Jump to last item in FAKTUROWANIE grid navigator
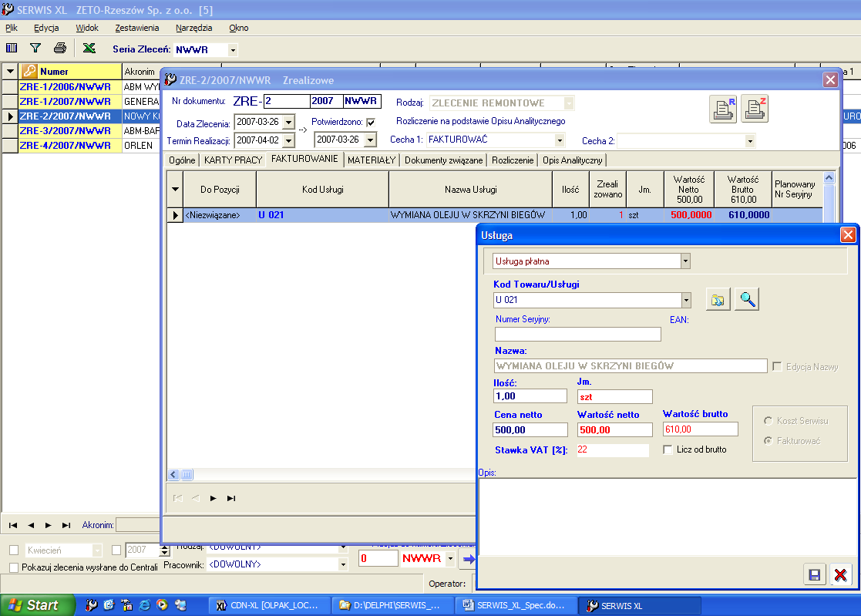The image size is (861, 616). click(x=231, y=499)
